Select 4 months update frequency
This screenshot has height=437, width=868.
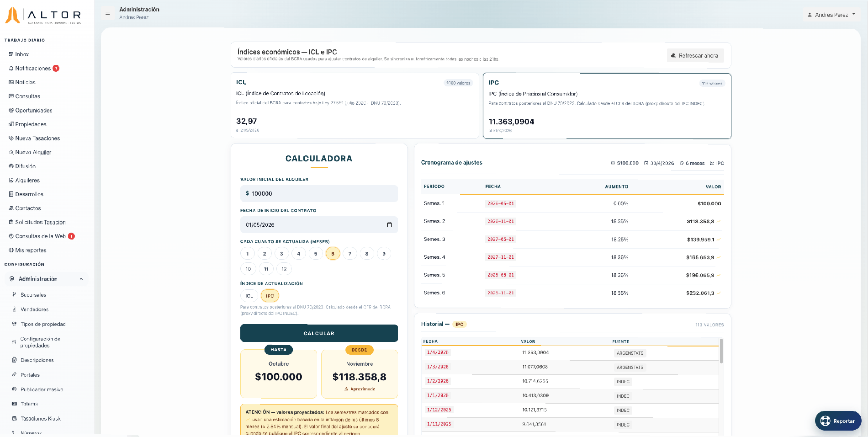point(299,254)
